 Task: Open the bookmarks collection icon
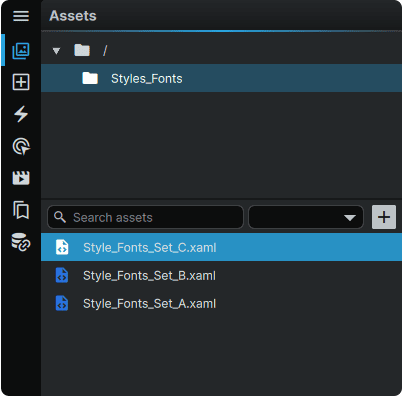click(21, 210)
